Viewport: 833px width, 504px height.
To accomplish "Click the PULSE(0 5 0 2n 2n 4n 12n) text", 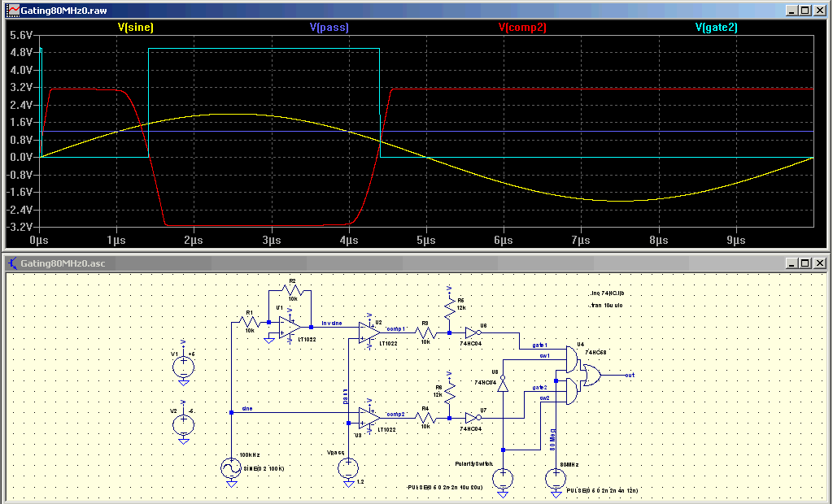I will coord(602,490).
